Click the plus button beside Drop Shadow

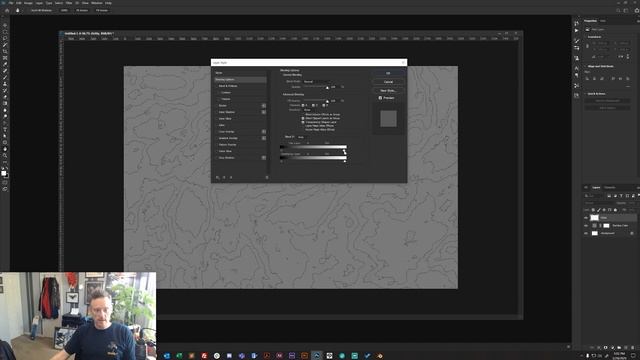264,158
